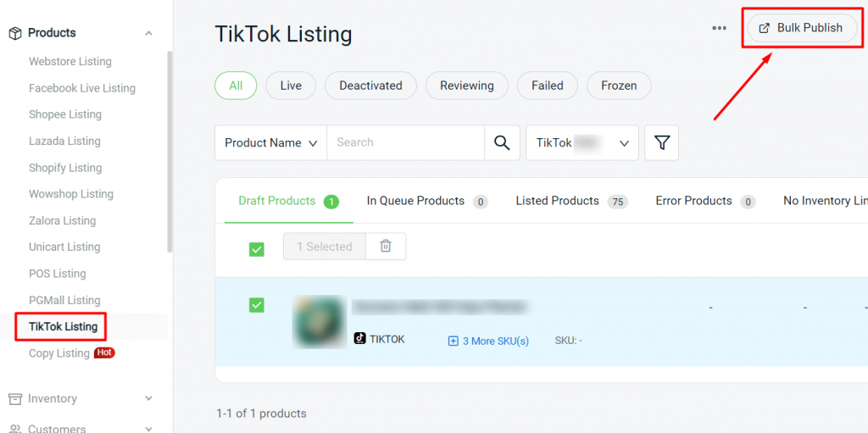Click the sidebar vertical scrollbar
The width and height of the screenshot is (868, 433).
[x=170, y=153]
